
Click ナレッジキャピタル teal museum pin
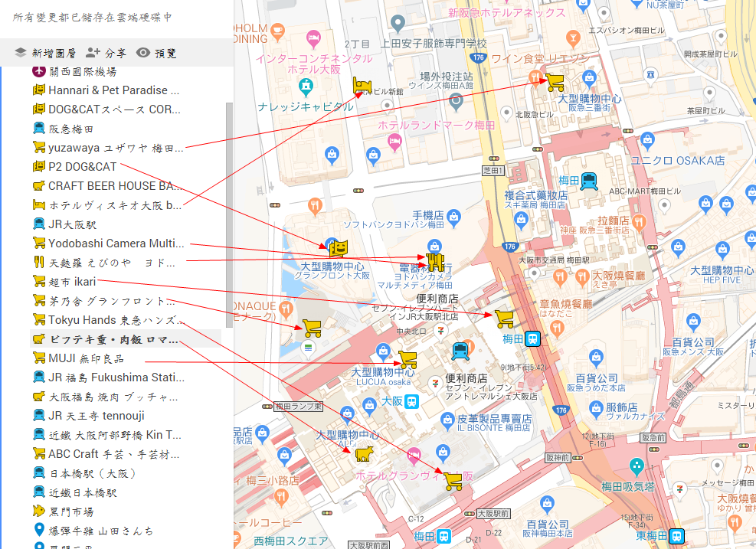coord(306,87)
